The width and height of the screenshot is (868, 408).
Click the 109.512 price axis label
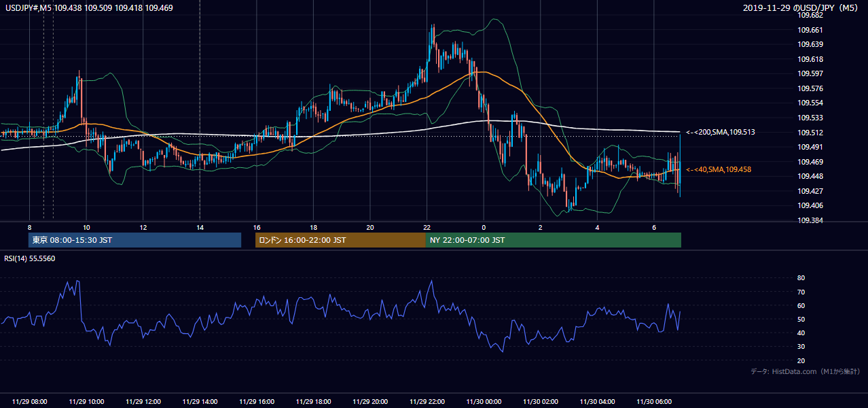(810, 133)
